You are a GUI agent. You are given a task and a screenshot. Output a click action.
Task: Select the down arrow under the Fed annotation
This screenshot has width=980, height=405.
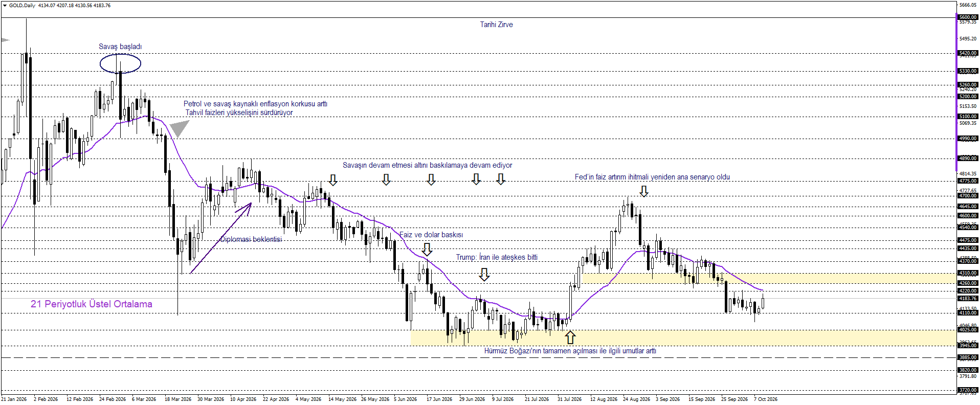pyautogui.click(x=644, y=191)
